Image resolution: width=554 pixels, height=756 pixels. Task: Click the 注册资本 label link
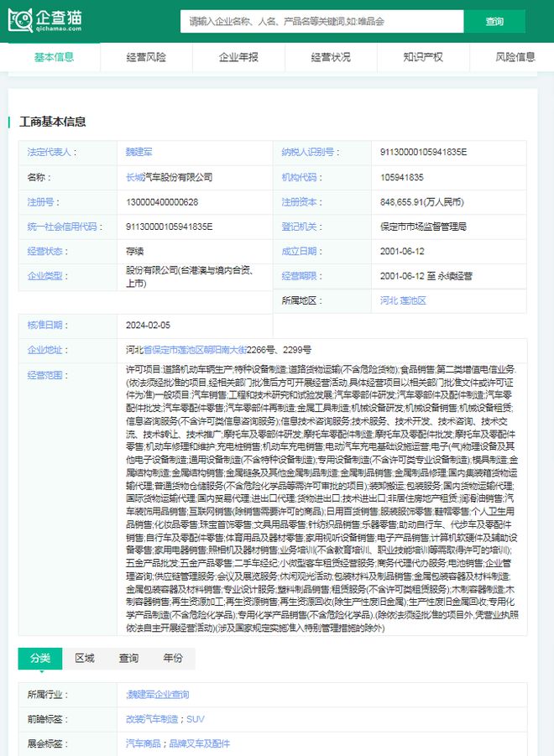click(x=299, y=202)
